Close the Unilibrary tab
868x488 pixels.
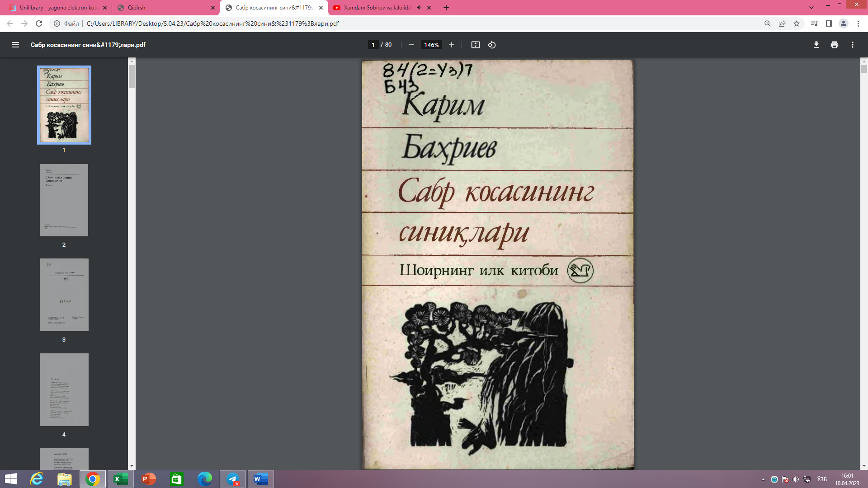tap(105, 8)
